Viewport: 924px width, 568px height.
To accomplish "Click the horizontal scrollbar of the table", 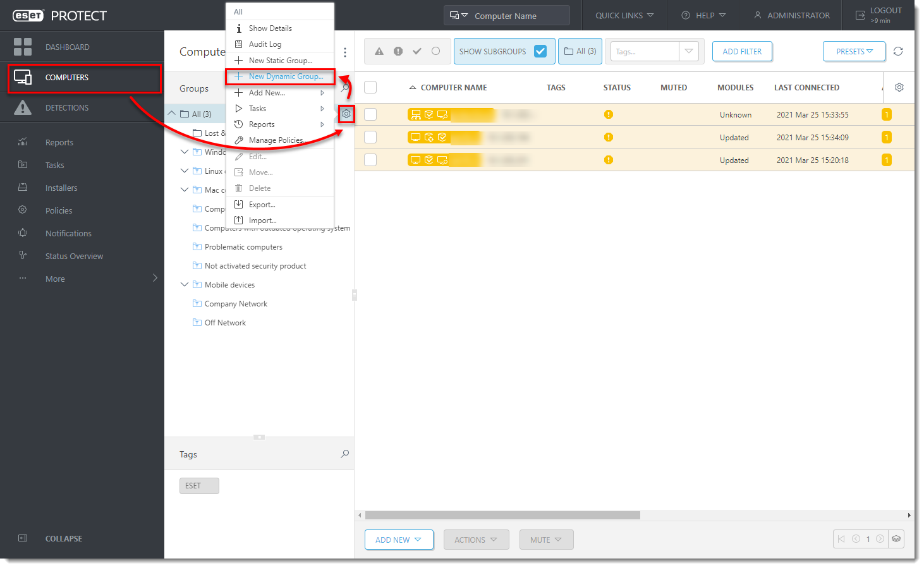I will click(x=502, y=515).
